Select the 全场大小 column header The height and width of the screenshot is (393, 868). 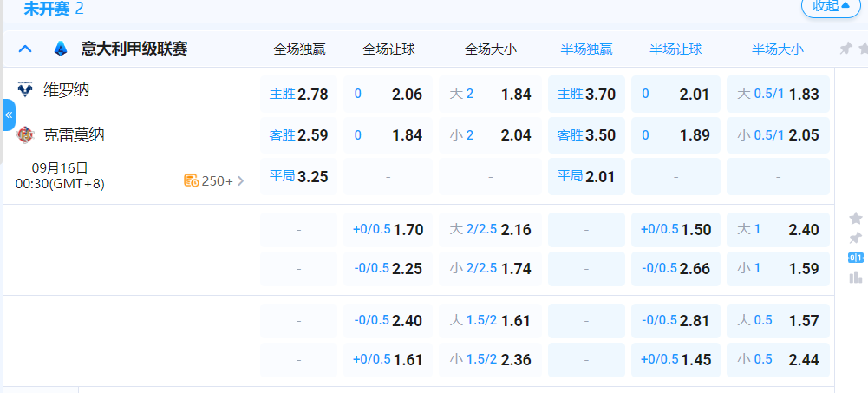click(x=491, y=49)
